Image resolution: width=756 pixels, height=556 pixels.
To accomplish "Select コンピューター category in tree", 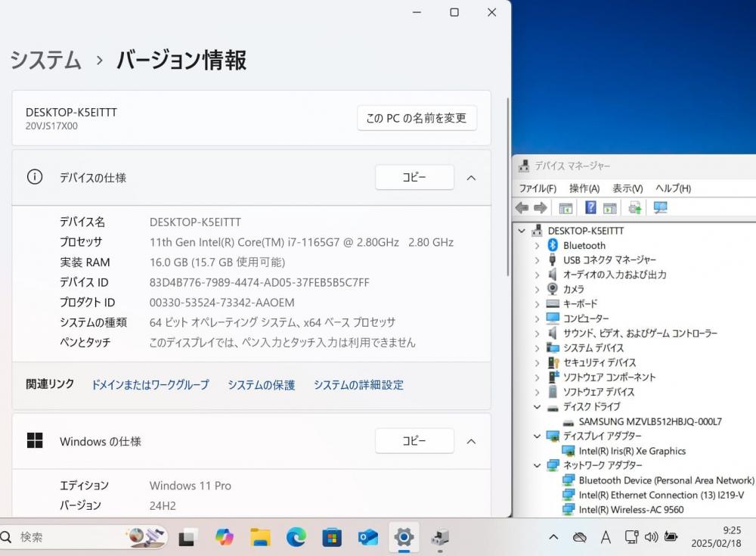I will tap(586, 319).
